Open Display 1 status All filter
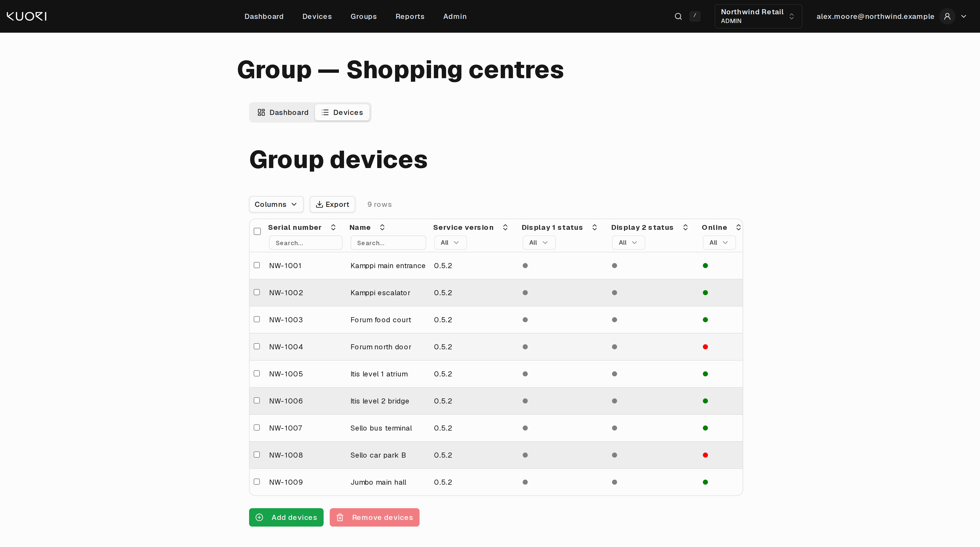980x547 pixels. [539, 243]
